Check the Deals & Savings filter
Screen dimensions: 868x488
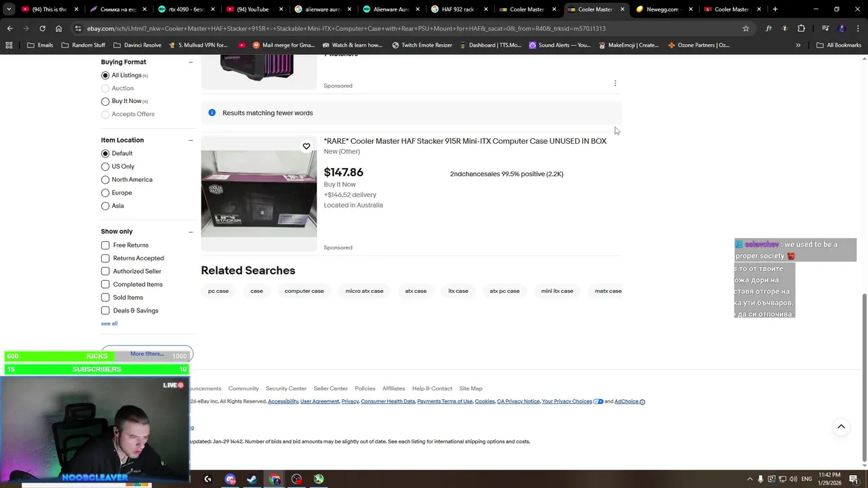coord(105,310)
